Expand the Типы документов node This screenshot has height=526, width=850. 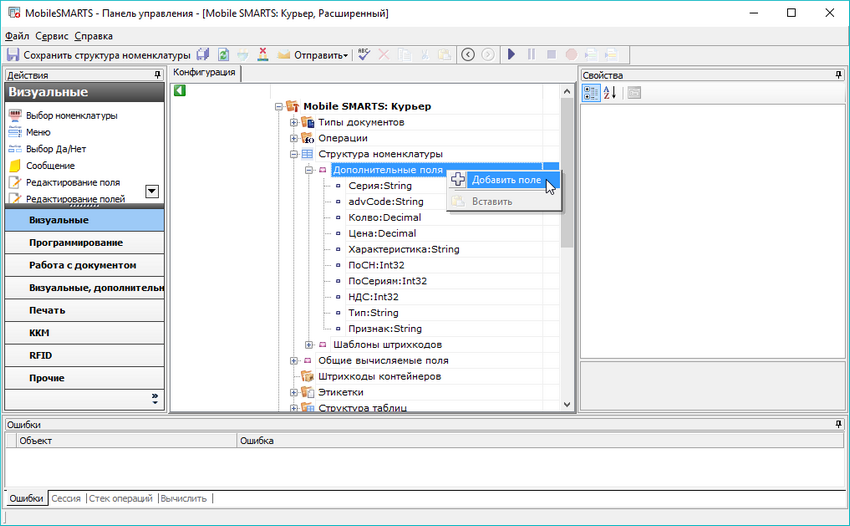(293, 123)
